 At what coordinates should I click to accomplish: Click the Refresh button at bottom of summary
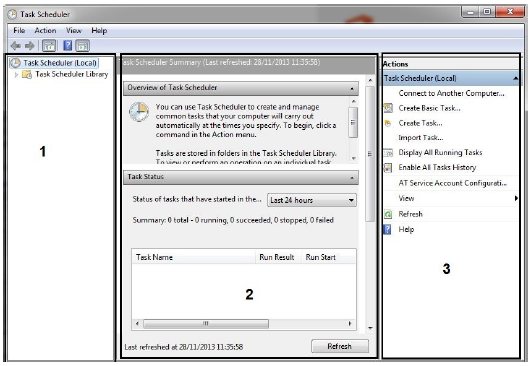(x=340, y=346)
